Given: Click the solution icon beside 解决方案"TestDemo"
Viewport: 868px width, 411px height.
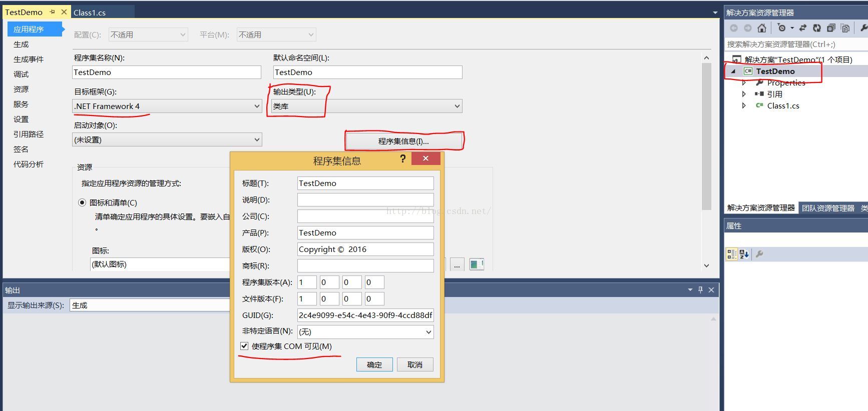Looking at the screenshot, I should [736, 59].
